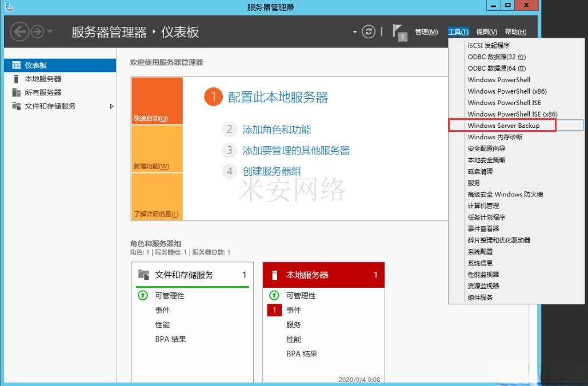This screenshot has width=588, height=386.
Task: Click green 可管理性 status icon in 本地服务器 tile
Action: (x=274, y=295)
